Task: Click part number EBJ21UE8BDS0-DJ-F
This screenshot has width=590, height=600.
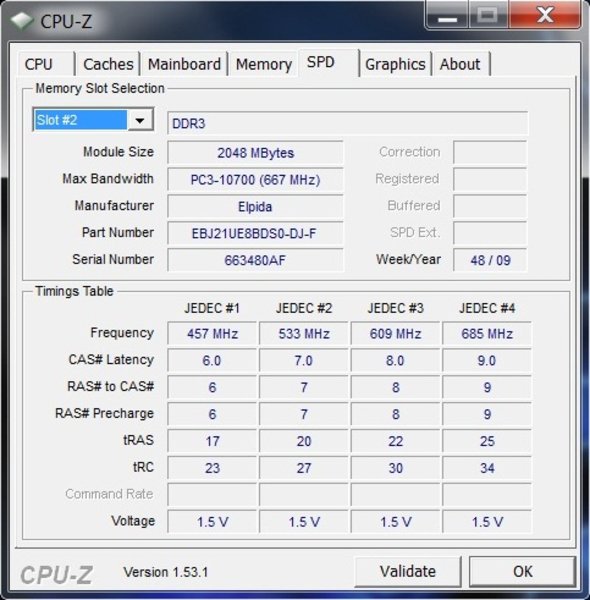Action: [255, 233]
